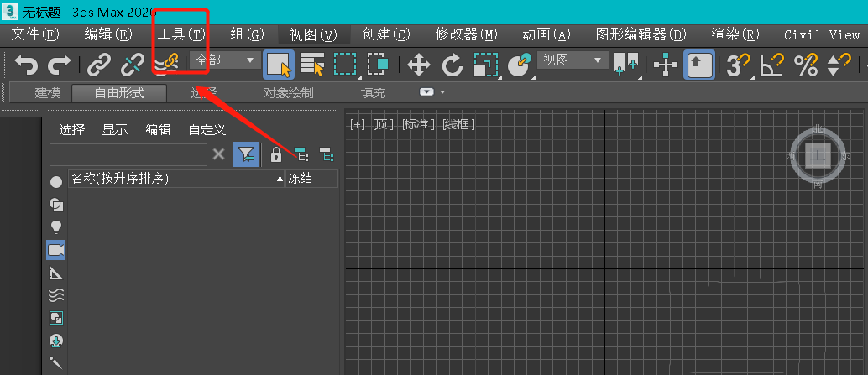Click the Select and Link chain icon
This screenshot has width=868, height=375.
(100, 65)
